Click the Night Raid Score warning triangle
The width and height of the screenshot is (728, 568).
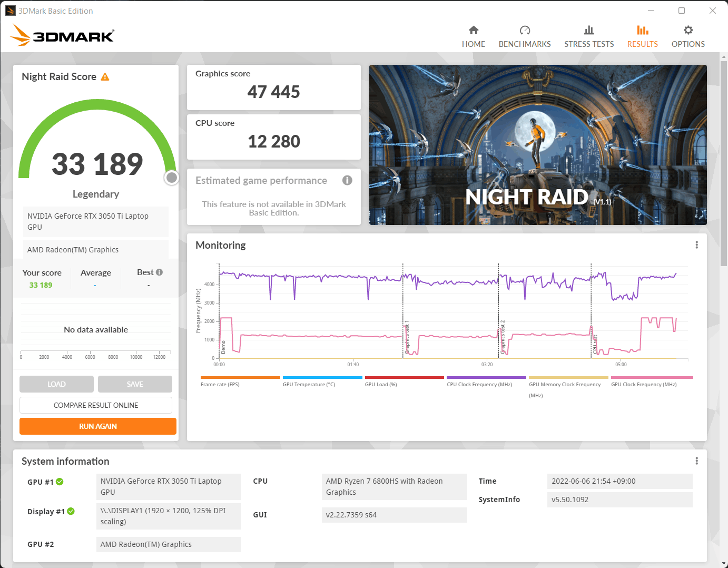105,77
